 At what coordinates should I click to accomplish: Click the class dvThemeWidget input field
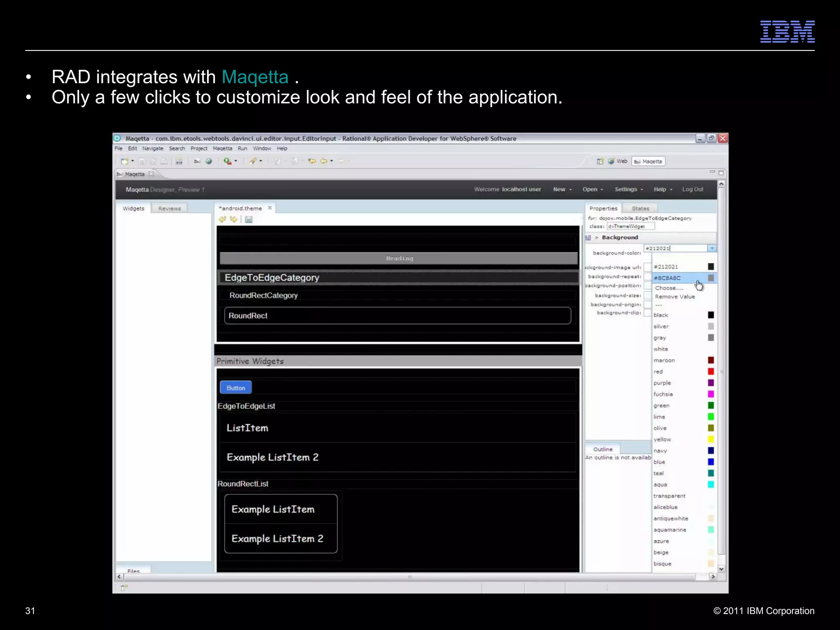point(631,226)
